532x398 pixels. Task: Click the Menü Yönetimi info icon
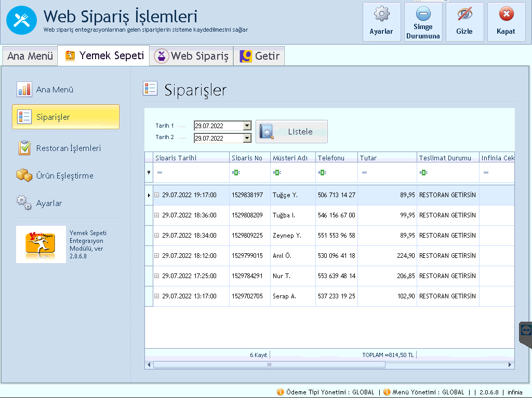[x=387, y=392]
